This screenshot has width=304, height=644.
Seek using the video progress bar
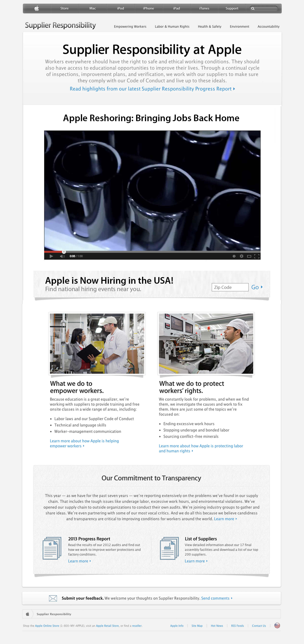(152, 252)
